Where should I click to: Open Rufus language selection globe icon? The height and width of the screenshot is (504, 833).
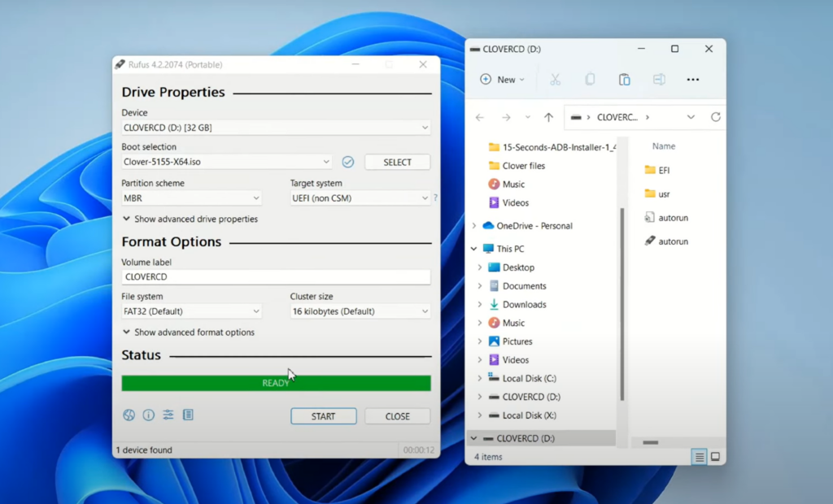[x=129, y=415]
